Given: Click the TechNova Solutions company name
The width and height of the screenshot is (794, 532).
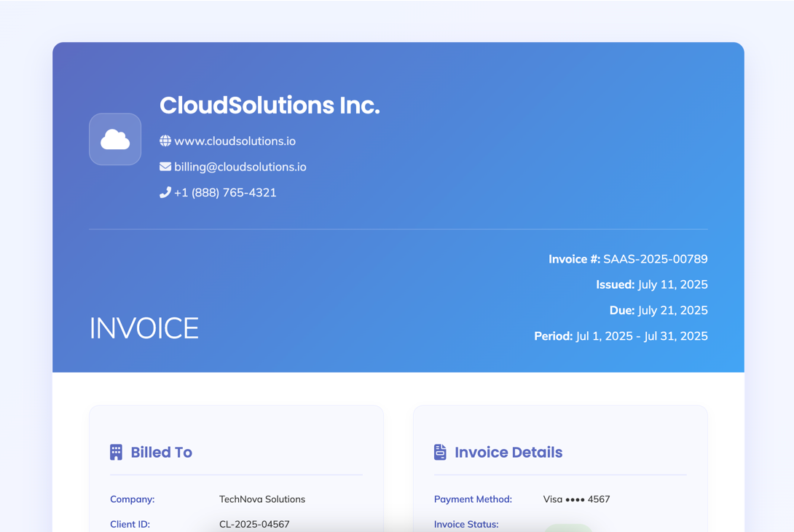Looking at the screenshot, I should 262,499.
